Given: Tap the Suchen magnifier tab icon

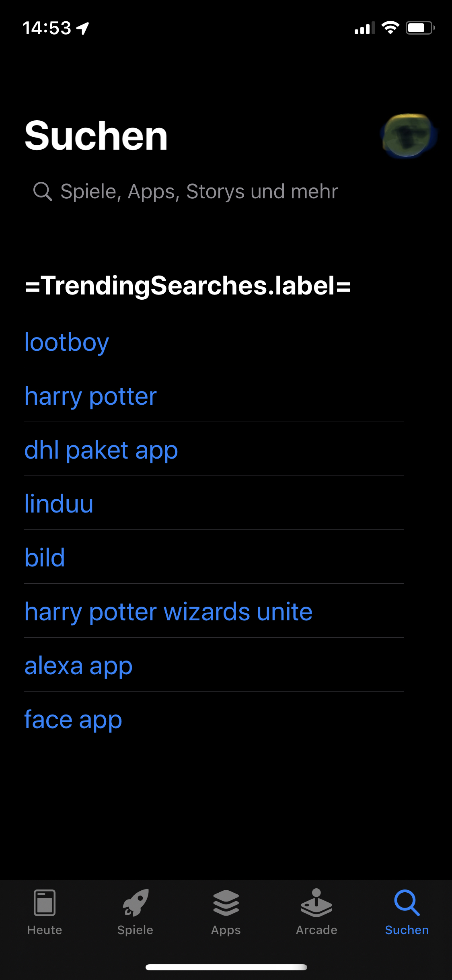Looking at the screenshot, I should click(x=407, y=902).
